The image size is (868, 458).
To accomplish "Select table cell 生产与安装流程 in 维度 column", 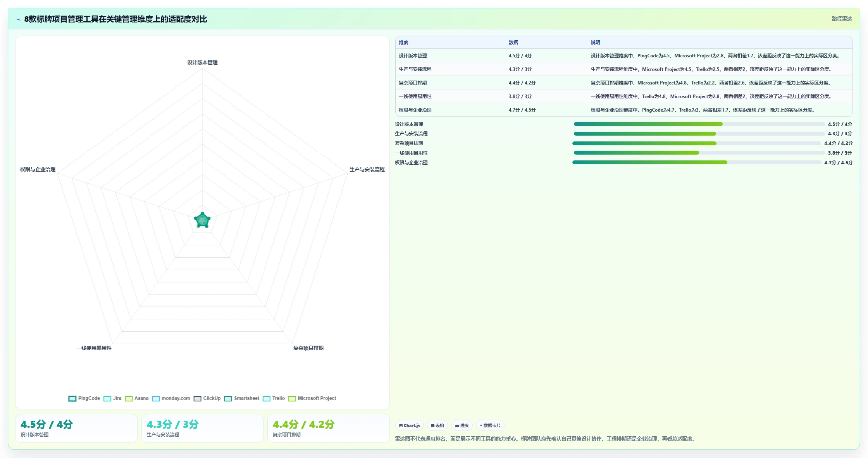I will tap(415, 69).
